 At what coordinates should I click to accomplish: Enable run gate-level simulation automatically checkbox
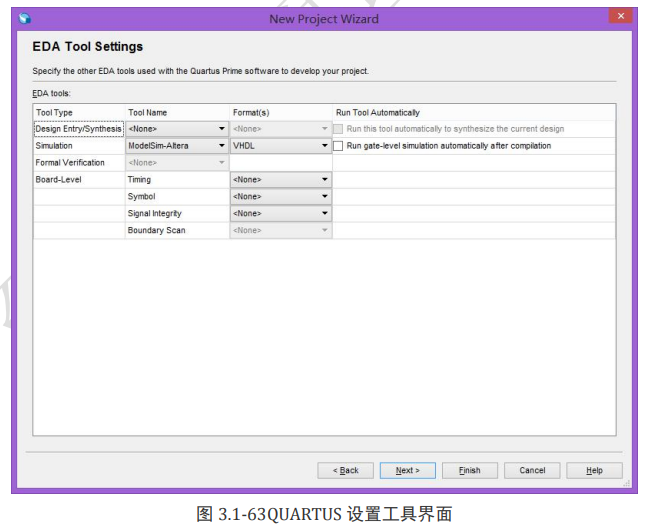pyautogui.click(x=338, y=146)
